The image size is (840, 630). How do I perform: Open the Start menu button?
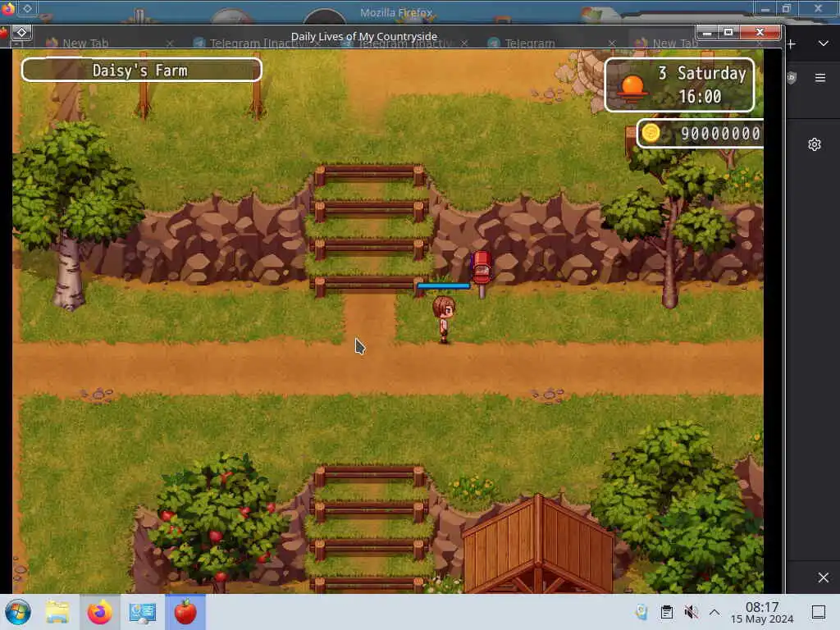click(x=18, y=612)
